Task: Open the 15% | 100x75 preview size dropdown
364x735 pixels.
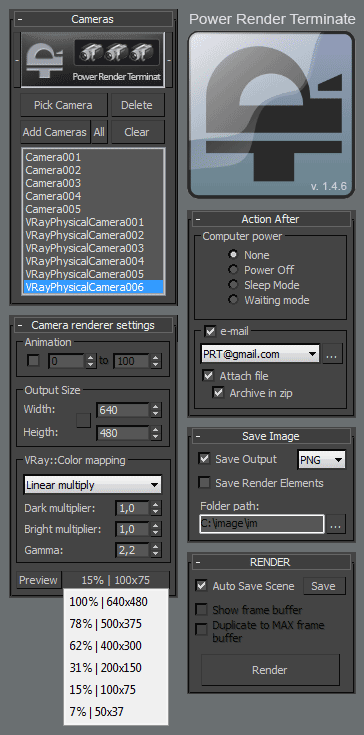Action: pyautogui.click(x=116, y=580)
